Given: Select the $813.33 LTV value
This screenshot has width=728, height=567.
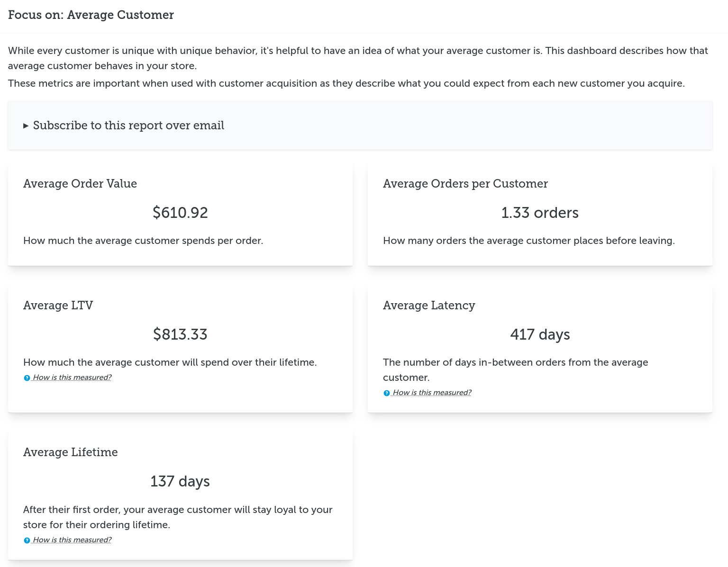Looking at the screenshot, I should click(180, 334).
